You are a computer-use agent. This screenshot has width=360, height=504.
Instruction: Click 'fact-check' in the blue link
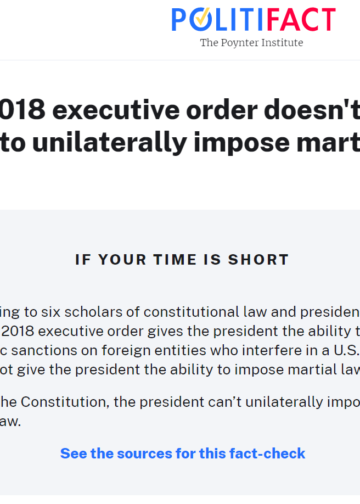(267, 453)
